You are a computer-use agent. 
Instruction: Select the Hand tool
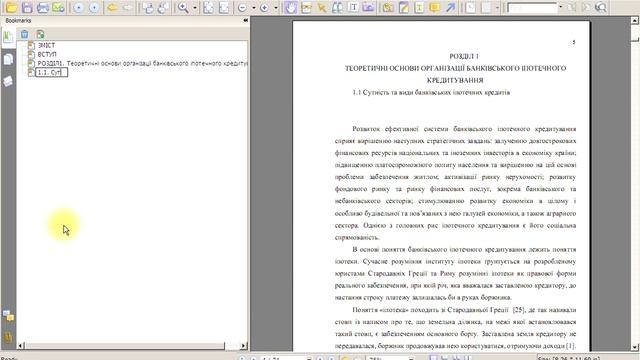pyautogui.click(x=291, y=7)
